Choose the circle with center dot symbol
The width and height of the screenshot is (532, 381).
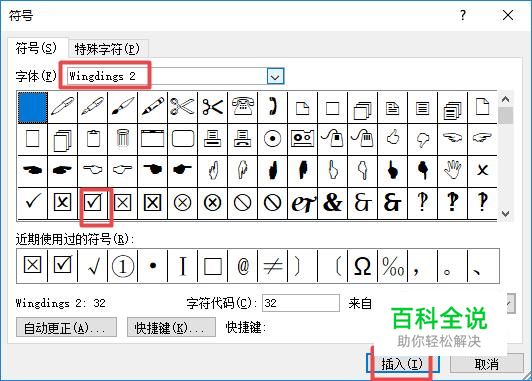click(272, 139)
